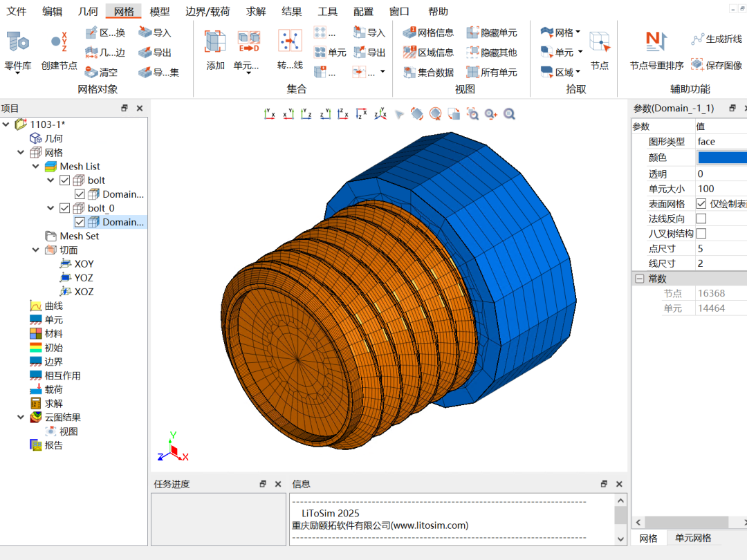747x560 pixels.
Task: Set view to the YX axis icon
Action: coord(269,114)
